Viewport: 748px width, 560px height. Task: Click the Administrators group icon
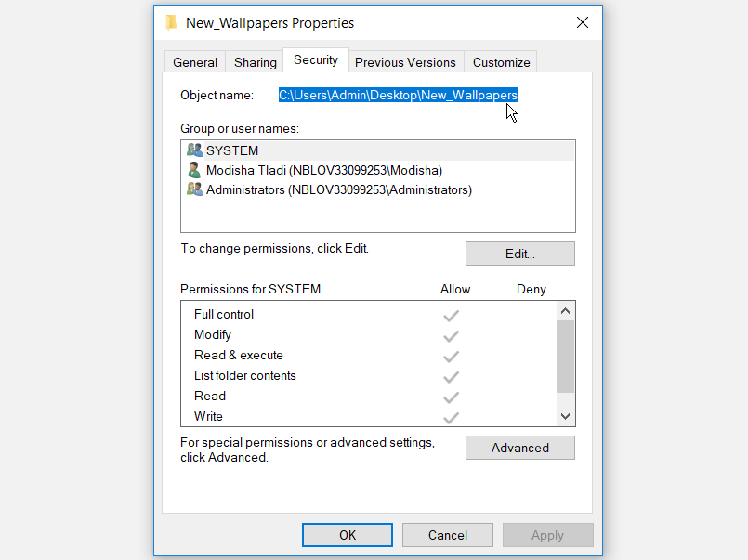point(194,189)
